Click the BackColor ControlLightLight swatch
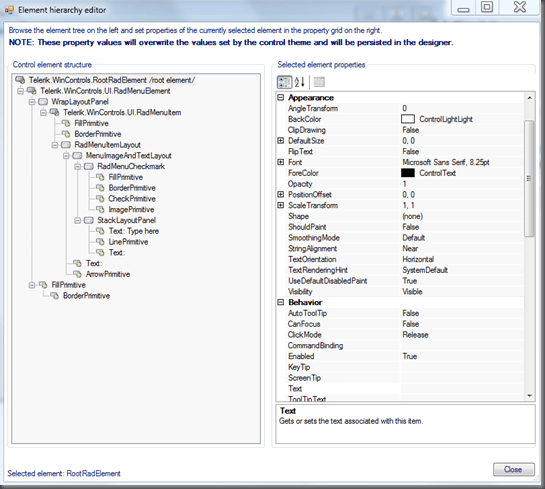The image size is (545, 489). (408, 119)
